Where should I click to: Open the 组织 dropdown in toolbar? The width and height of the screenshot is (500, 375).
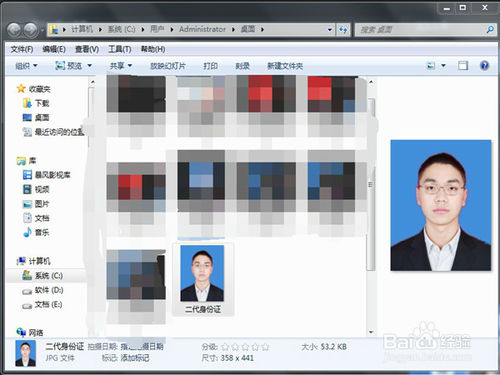[x=26, y=66]
